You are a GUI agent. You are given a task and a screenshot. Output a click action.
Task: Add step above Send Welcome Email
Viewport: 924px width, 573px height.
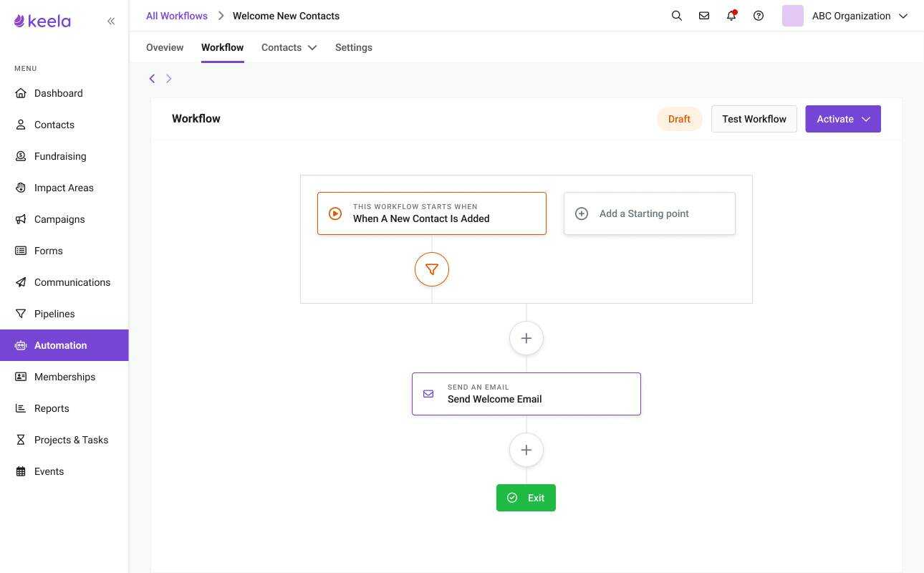coord(526,338)
